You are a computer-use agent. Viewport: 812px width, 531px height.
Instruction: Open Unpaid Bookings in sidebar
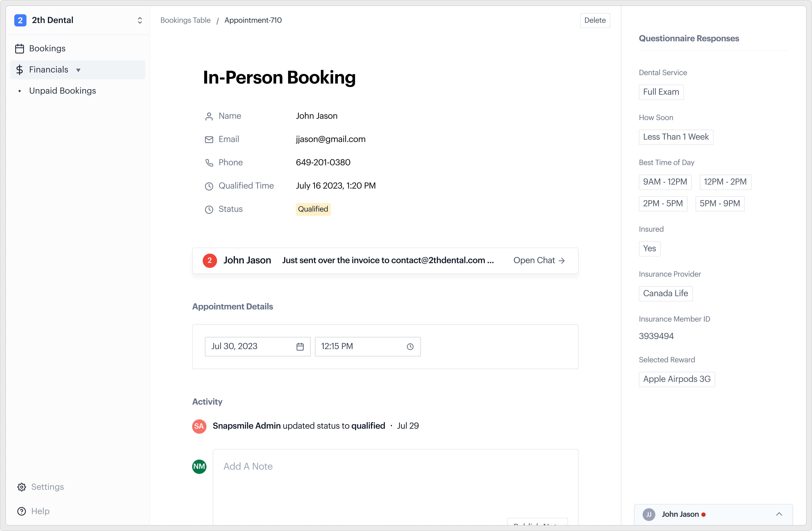[x=62, y=91]
